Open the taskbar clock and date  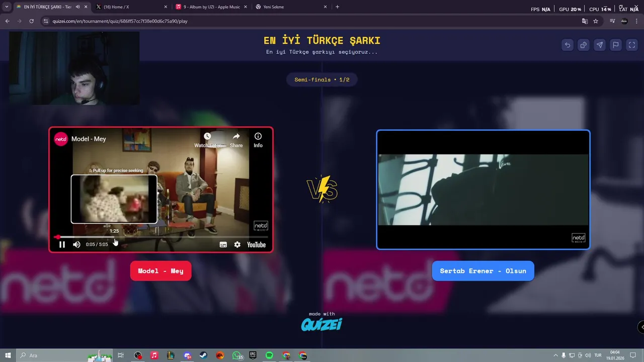615,355
